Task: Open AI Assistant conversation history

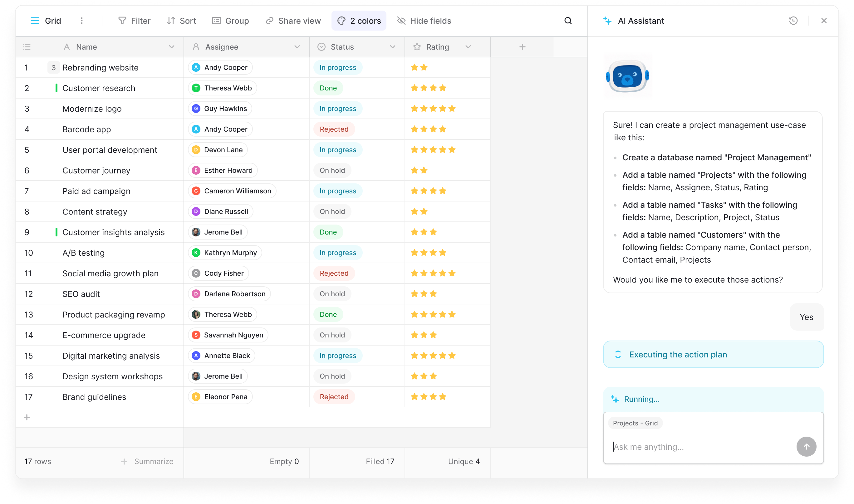Action: tap(793, 21)
